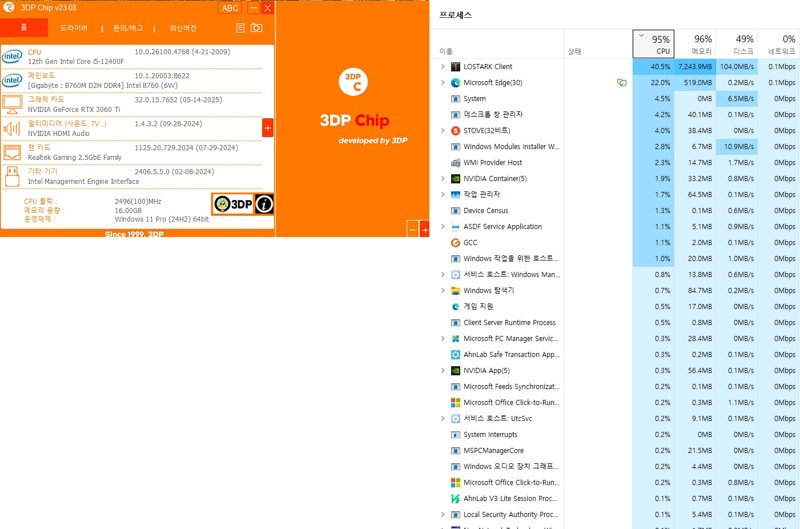Screen dimensions: 800x529
Task: Expand the NVIDIA App(5) group
Action: pyautogui.click(x=443, y=370)
